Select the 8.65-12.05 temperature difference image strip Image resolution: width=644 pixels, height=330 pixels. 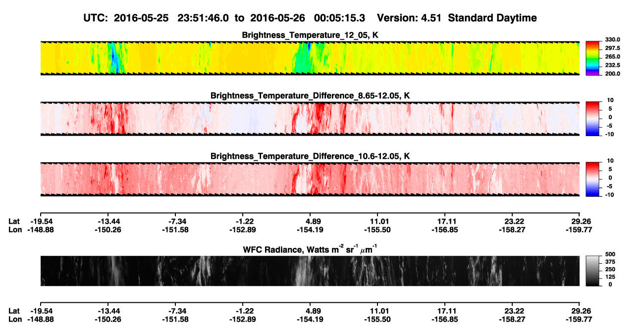[x=310, y=118]
